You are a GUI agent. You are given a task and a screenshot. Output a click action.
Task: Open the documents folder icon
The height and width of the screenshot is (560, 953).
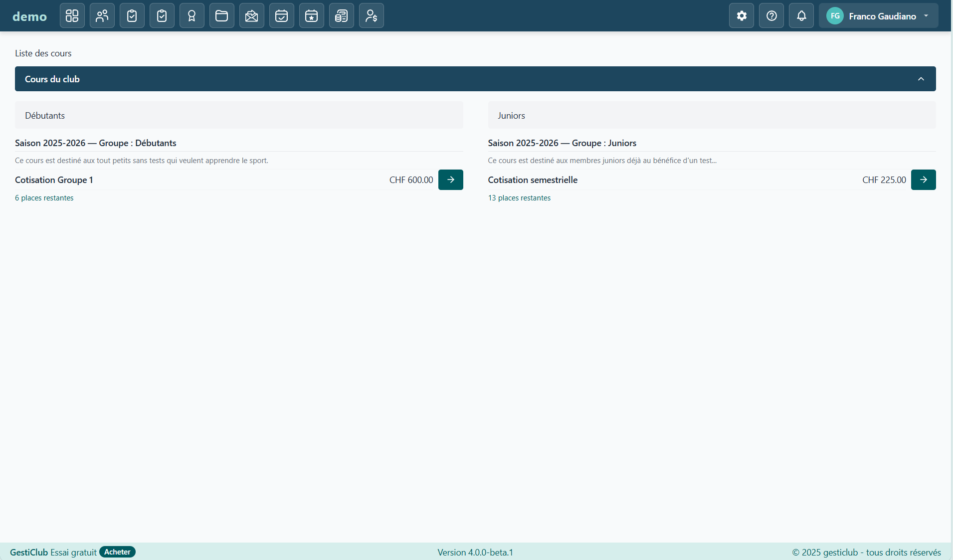[222, 15]
